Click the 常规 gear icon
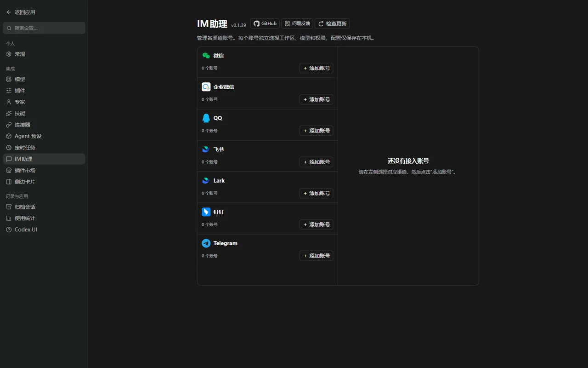Screen dimensions: 588x368 click(9, 54)
